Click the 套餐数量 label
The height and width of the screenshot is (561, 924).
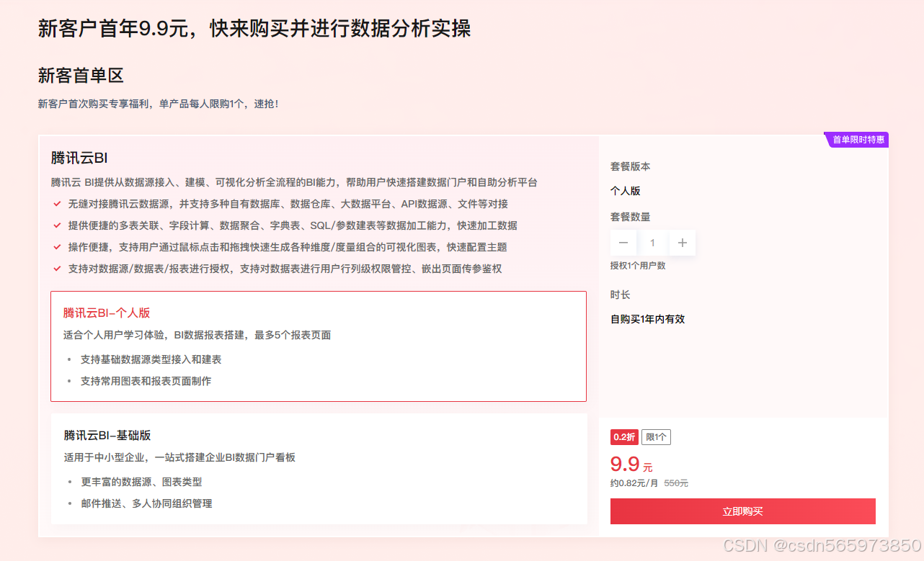631,217
